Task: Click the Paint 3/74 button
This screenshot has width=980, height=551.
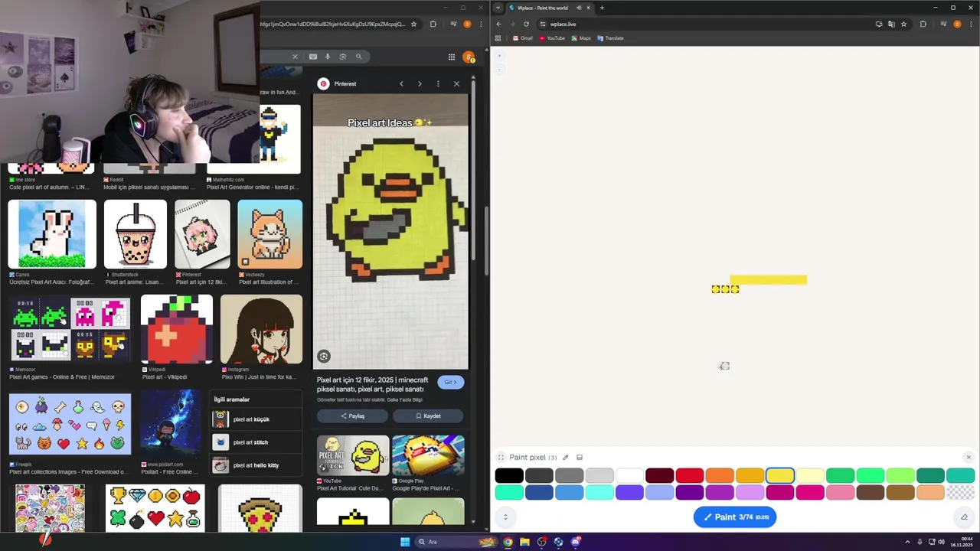Action: coord(735,517)
